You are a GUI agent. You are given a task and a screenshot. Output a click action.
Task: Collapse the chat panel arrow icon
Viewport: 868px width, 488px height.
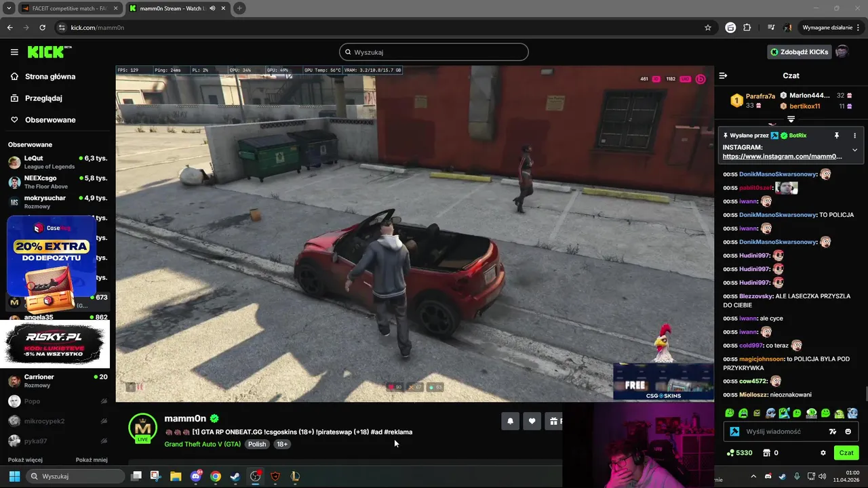(x=723, y=76)
